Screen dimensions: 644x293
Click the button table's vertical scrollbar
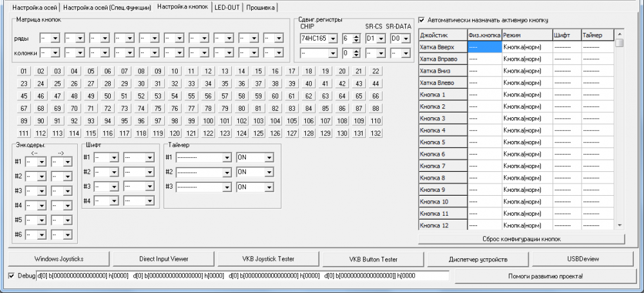(x=619, y=129)
